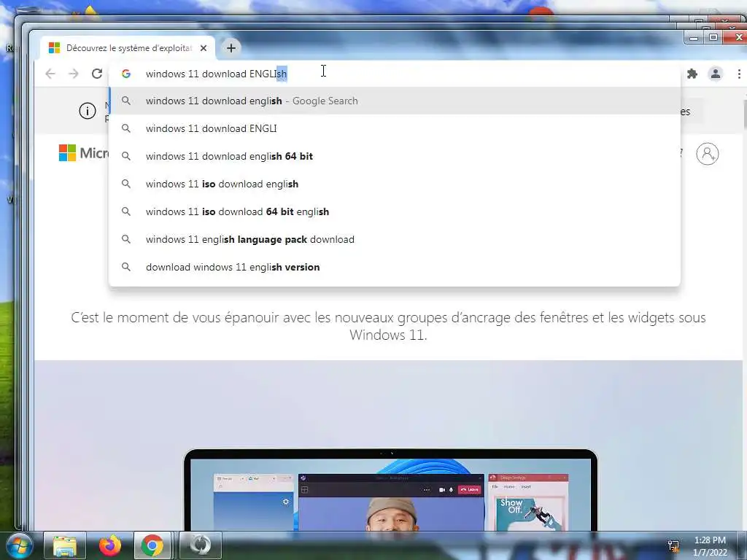
Task: Maximize the Chrome window
Action: click(713, 37)
